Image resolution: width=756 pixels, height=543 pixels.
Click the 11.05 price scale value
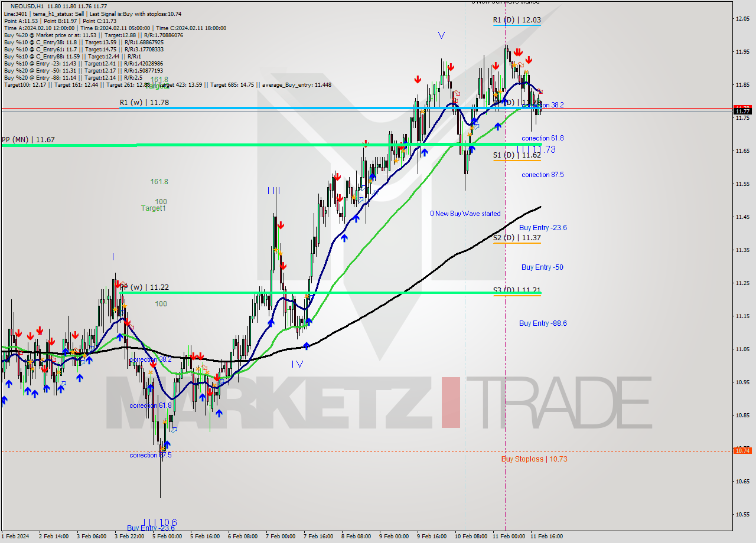pos(743,349)
